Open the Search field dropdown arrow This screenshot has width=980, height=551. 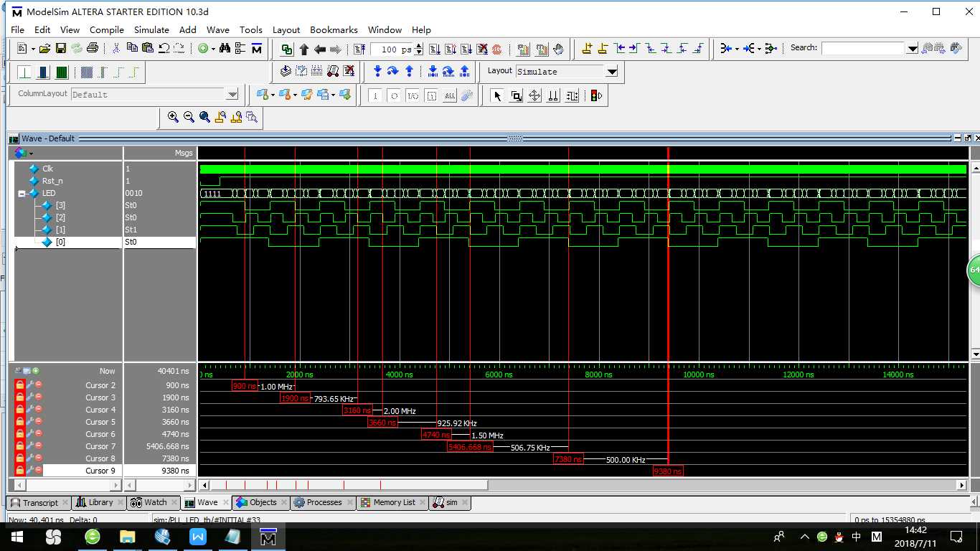click(913, 49)
